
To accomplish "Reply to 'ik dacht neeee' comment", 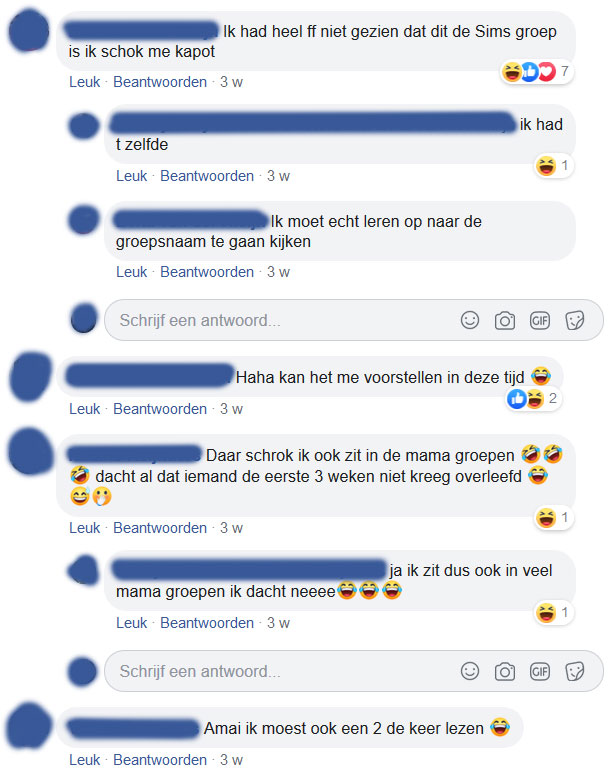I will 207,623.
